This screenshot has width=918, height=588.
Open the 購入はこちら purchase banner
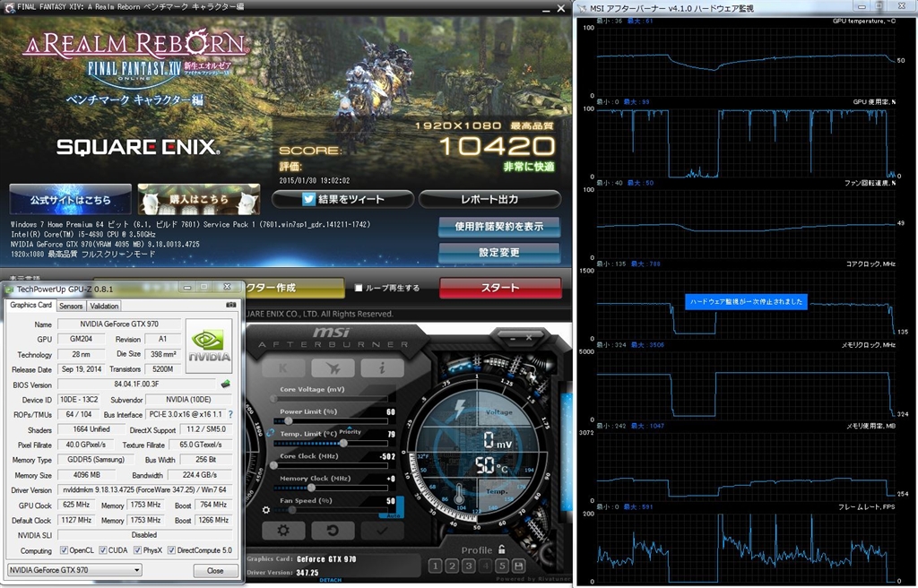tap(199, 200)
